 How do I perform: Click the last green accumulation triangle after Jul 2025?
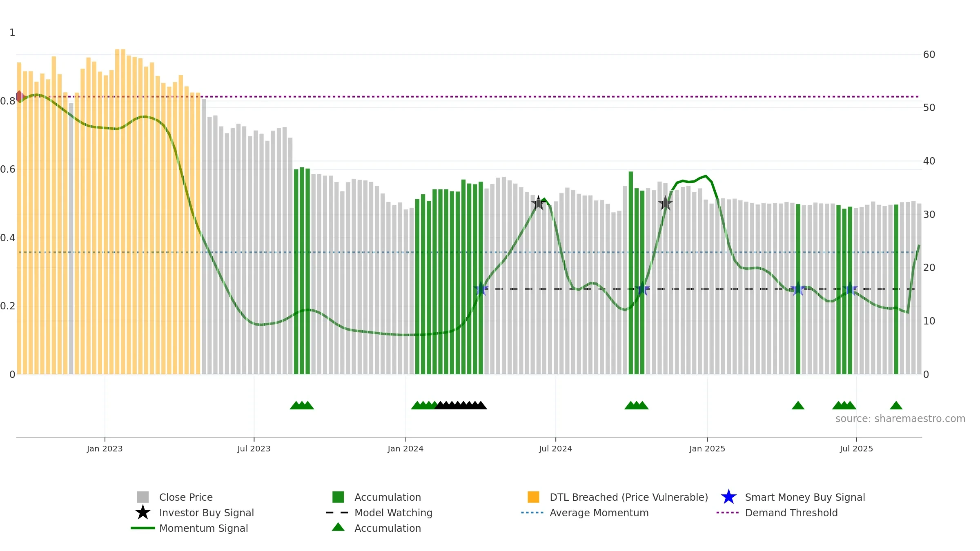(x=896, y=405)
